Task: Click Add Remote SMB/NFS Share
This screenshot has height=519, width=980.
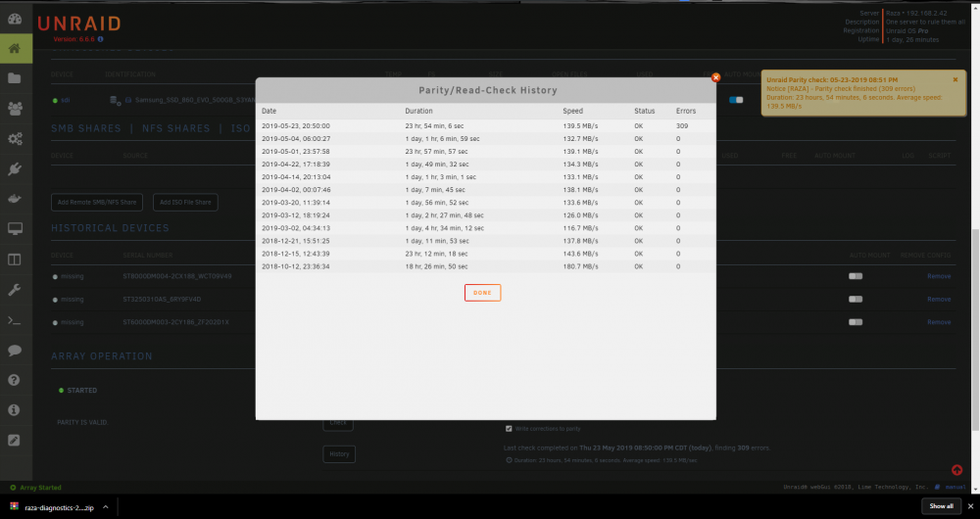Action: coord(97,203)
